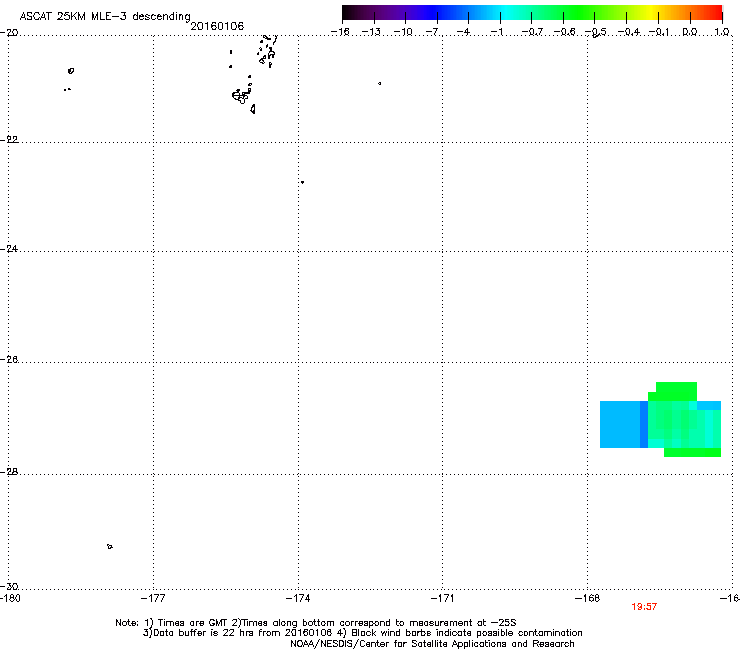Click the yellow section of the color bar
The height and width of the screenshot is (650, 740).
(x=651, y=12)
